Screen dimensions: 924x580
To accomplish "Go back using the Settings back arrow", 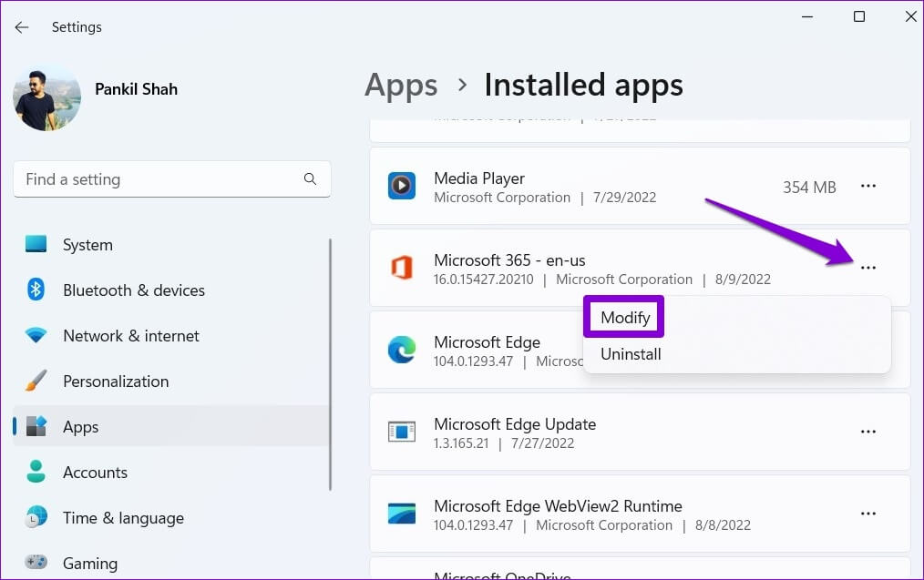I will [22, 27].
